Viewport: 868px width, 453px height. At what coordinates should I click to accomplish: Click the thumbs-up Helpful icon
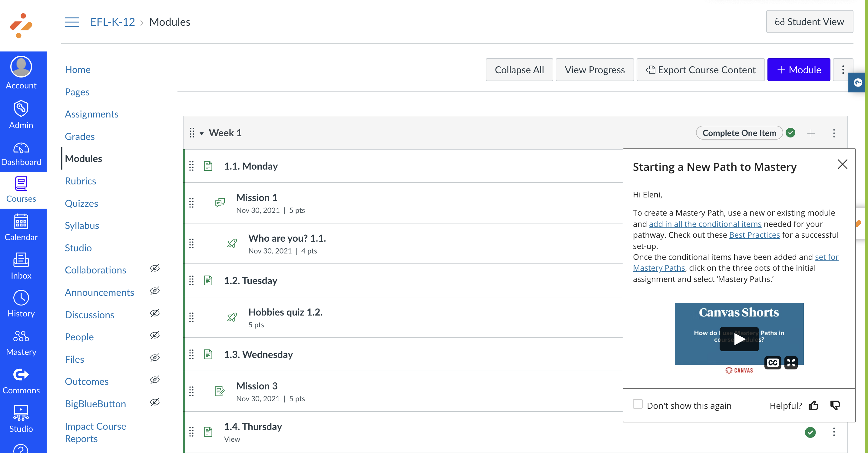813,405
